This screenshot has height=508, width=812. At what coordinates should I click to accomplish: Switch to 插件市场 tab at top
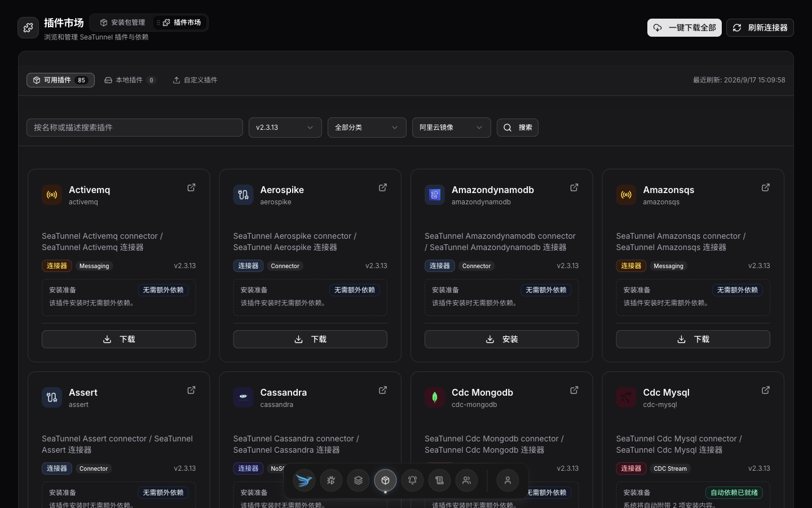click(x=182, y=23)
